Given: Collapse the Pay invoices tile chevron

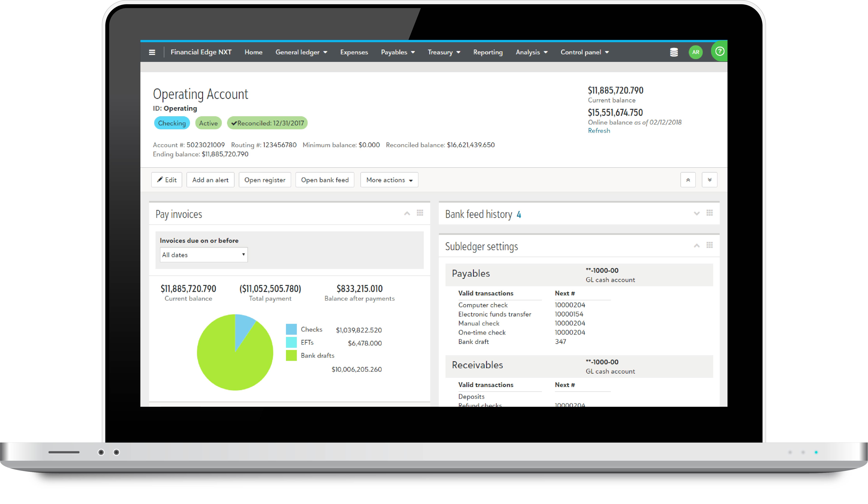Looking at the screenshot, I should [x=407, y=213].
